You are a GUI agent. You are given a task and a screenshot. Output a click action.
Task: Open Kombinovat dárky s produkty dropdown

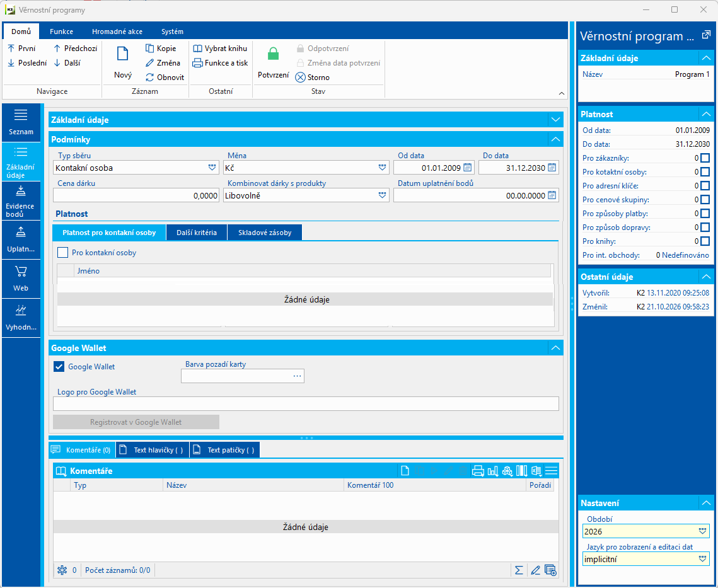pyautogui.click(x=383, y=195)
